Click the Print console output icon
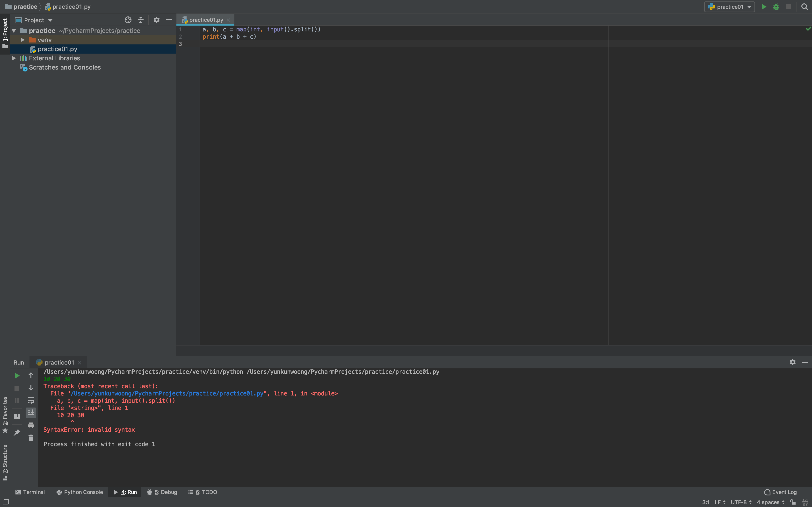Viewport: 812px width, 507px height. 31,425
